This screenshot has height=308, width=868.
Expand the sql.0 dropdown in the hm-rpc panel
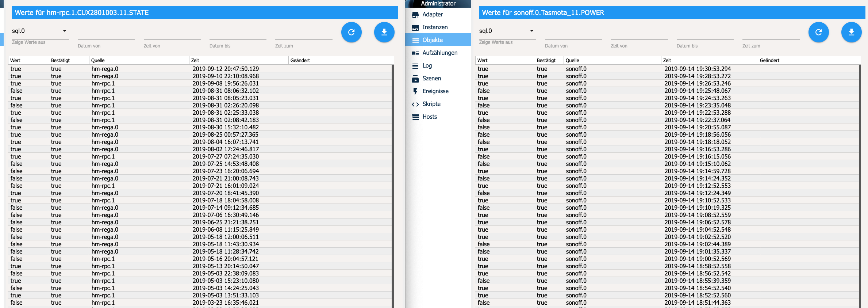(x=40, y=31)
